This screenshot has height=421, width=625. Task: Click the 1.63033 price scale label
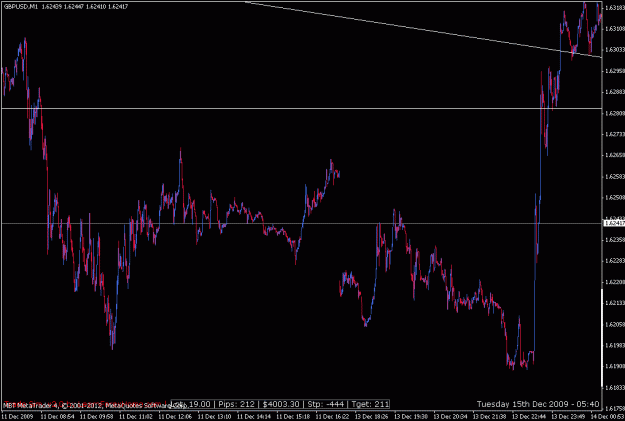click(x=615, y=50)
